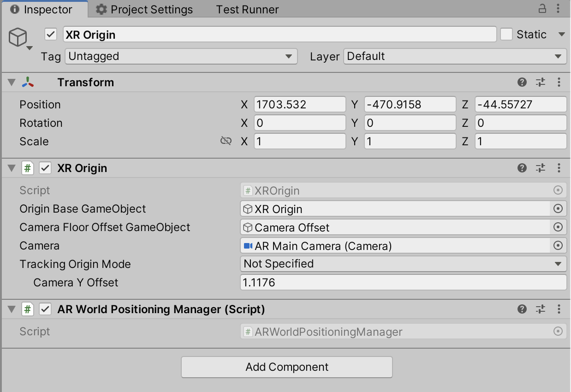Click the Rotation X field
This screenshot has width=571, height=392.
(x=300, y=123)
